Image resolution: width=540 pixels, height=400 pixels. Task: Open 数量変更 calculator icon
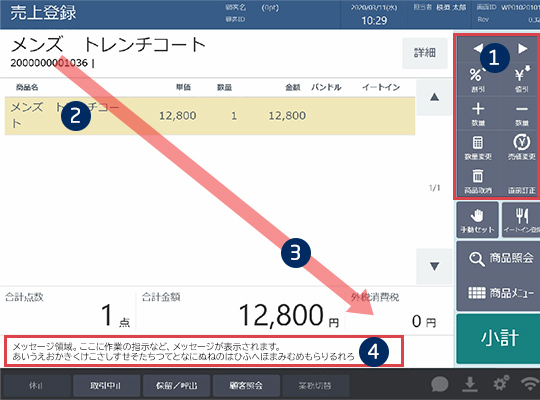478,147
